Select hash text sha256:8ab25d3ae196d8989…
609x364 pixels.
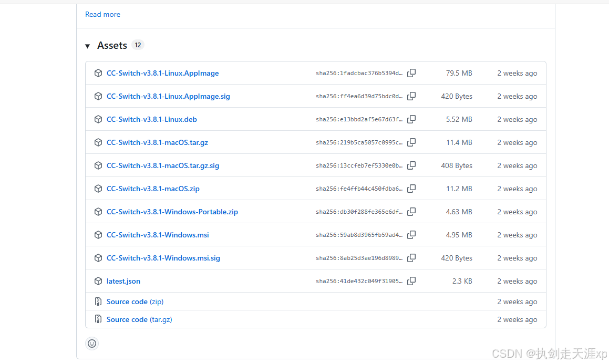tap(359, 258)
